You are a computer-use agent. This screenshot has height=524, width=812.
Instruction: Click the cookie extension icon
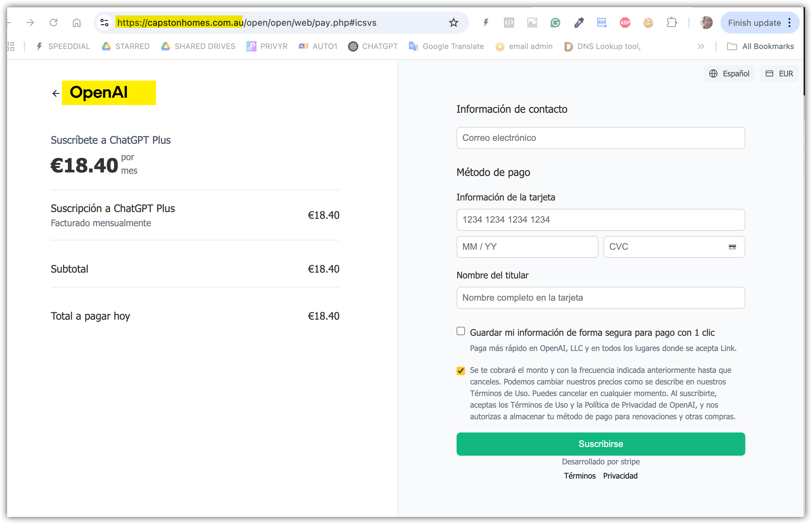(648, 23)
